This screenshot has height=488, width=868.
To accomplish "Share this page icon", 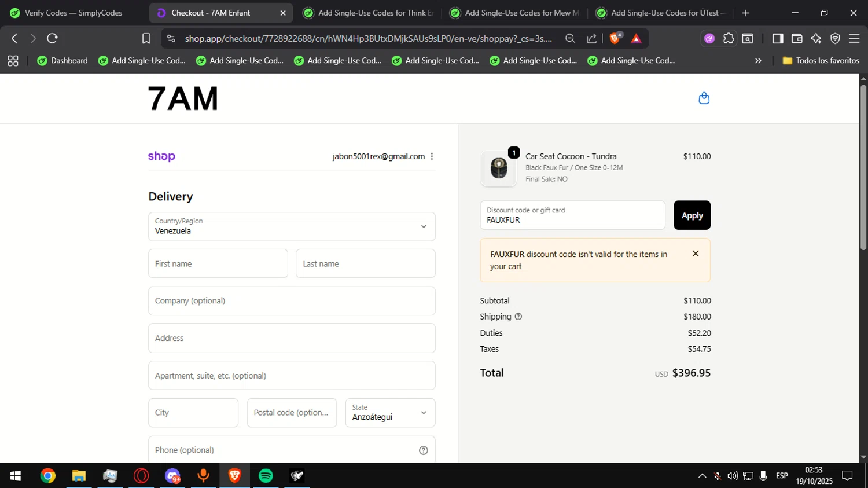I will point(591,38).
